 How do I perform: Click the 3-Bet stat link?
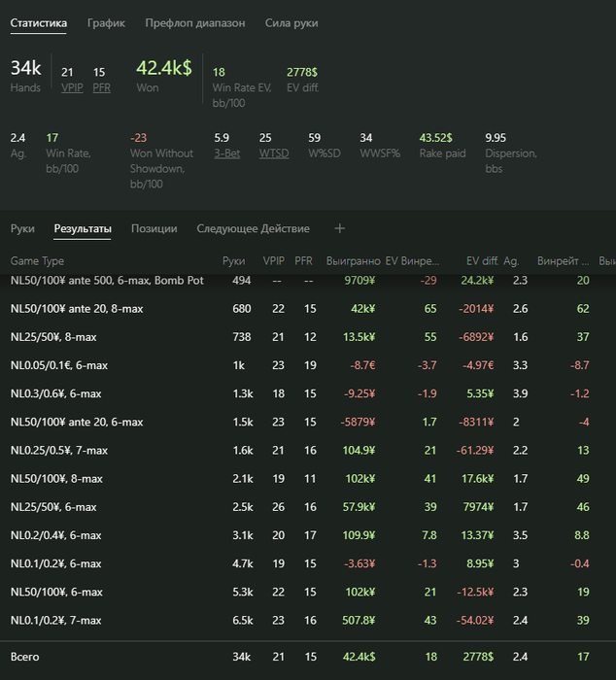click(227, 153)
